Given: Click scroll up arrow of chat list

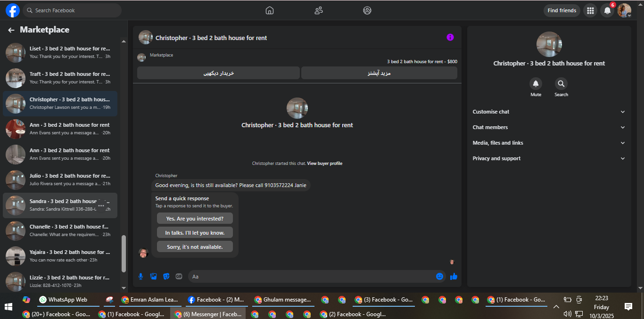Looking at the screenshot, I should point(124,41).
